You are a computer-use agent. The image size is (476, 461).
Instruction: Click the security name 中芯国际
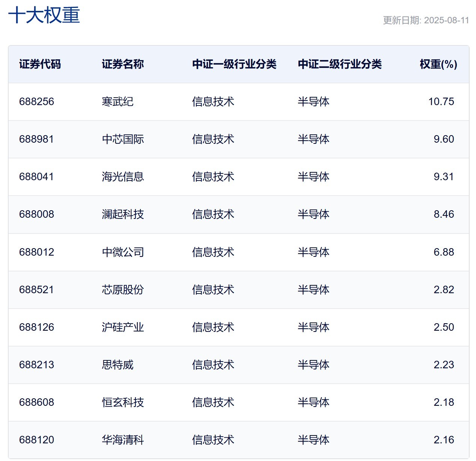pos(123,139)
